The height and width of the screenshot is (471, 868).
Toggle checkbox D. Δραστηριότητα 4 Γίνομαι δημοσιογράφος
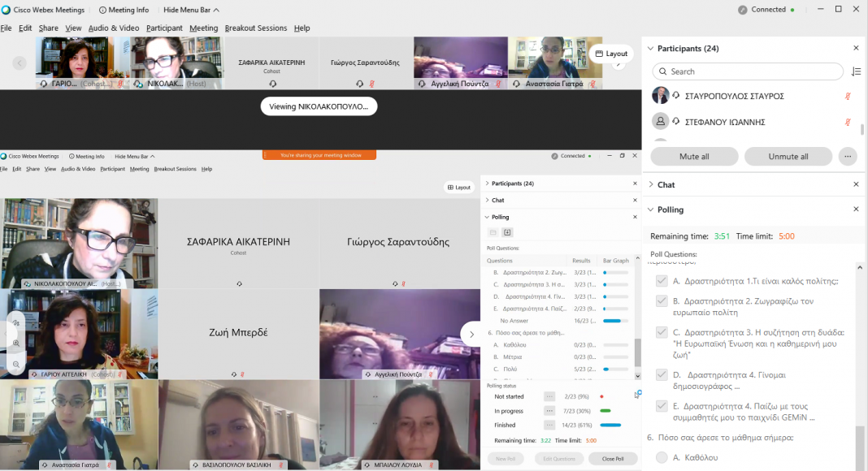(662, 374)
